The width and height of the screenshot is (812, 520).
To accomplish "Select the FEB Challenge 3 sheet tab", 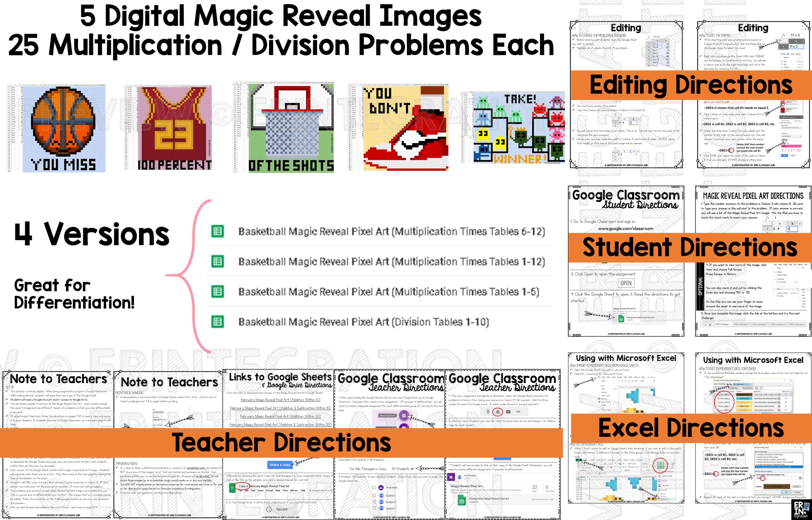I will 761,324.
